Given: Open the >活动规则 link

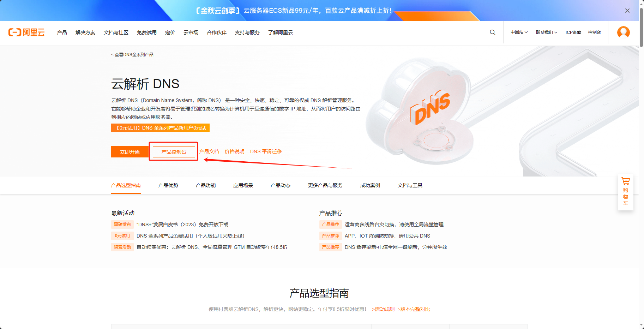Looking at the screenshot, I should tap(383, 309).
